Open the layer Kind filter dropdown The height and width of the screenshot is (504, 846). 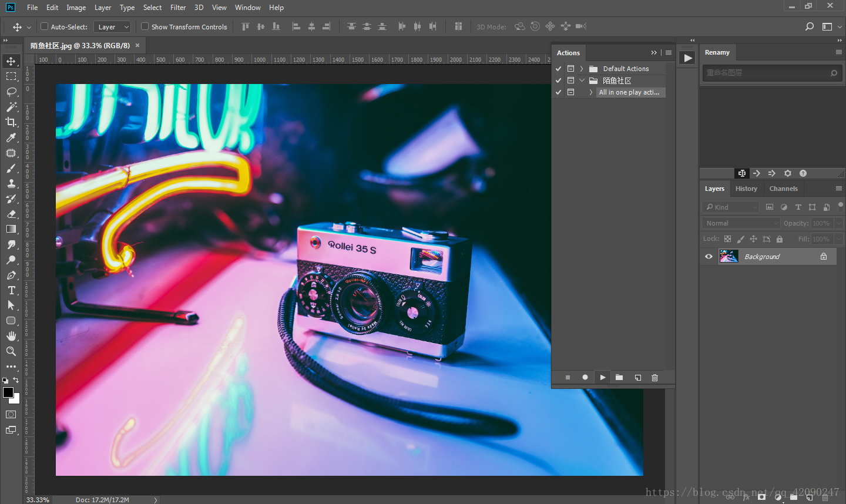pos(731,207)
